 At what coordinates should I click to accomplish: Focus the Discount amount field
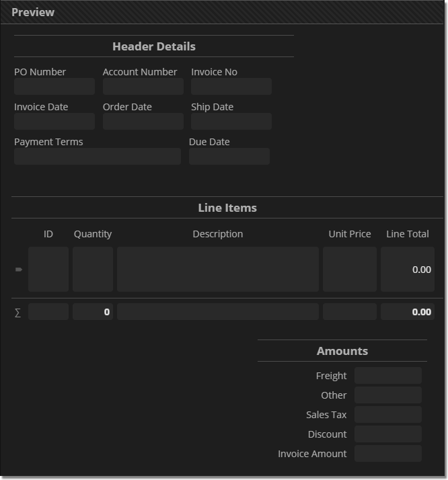(x=388, y=434)
